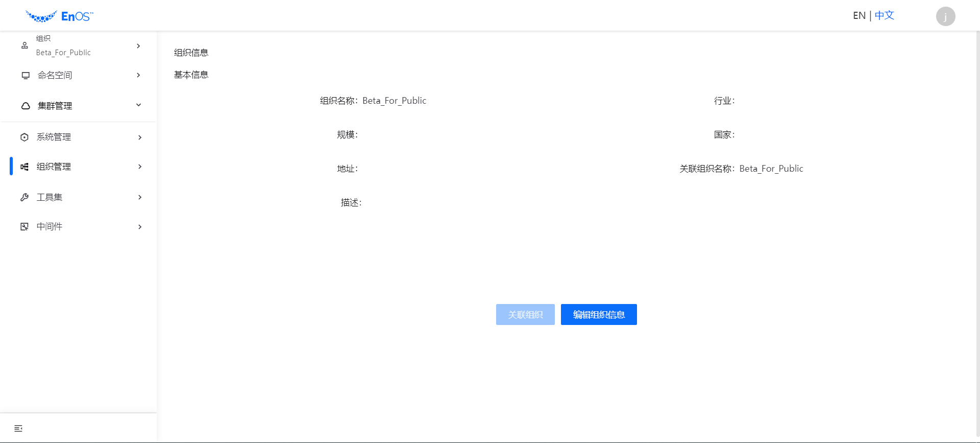Click the 国家 field label
The width and height of the screenshot is (980, 443).
[x=724, y=135]
